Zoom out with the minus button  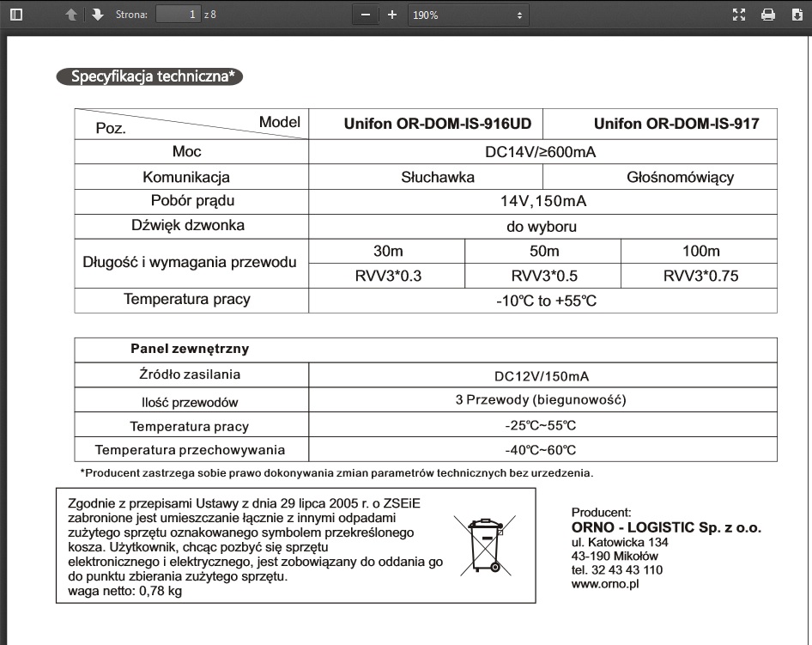(366, 15)
